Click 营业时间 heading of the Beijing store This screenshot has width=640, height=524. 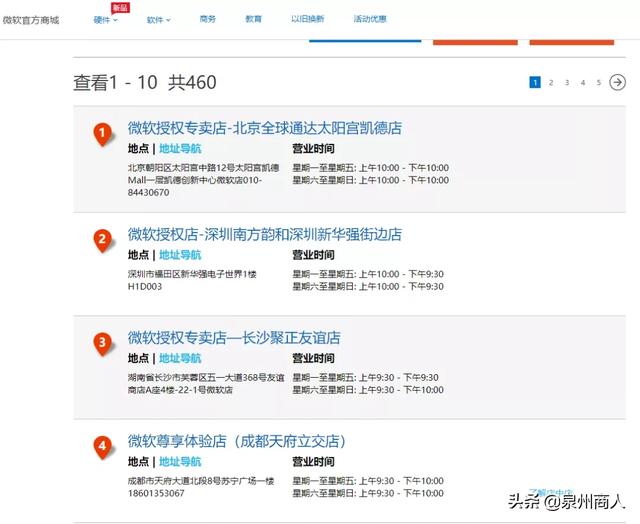[313, 149]
